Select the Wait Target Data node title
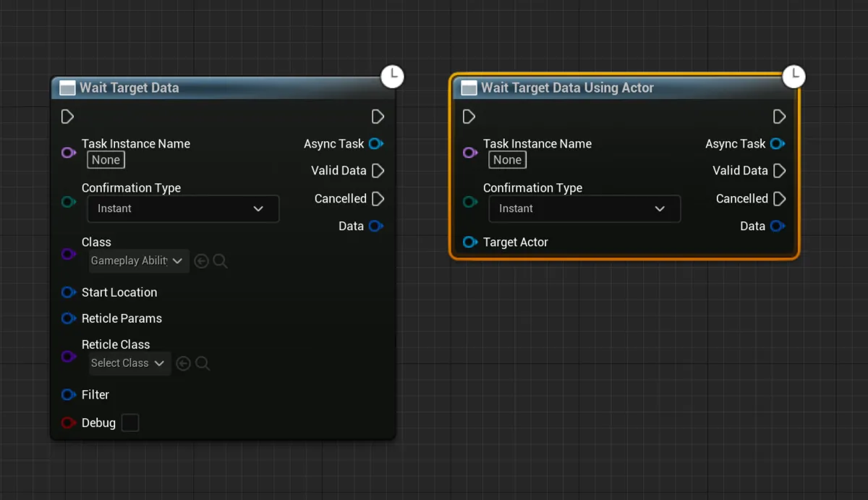868x500 pixels. [x=129, y=88]
